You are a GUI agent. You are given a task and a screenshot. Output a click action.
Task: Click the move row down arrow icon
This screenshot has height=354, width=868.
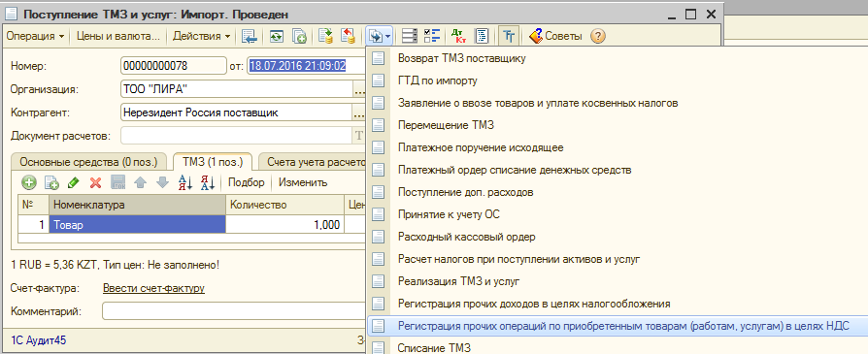click(162, 182)
